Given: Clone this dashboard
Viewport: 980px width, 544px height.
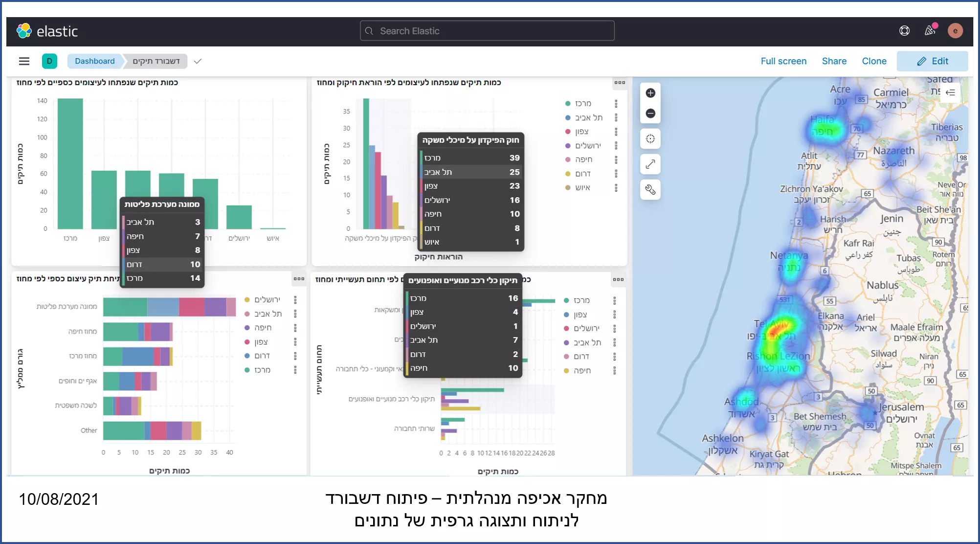Looking at the screenshot, I should coord(874,61).
